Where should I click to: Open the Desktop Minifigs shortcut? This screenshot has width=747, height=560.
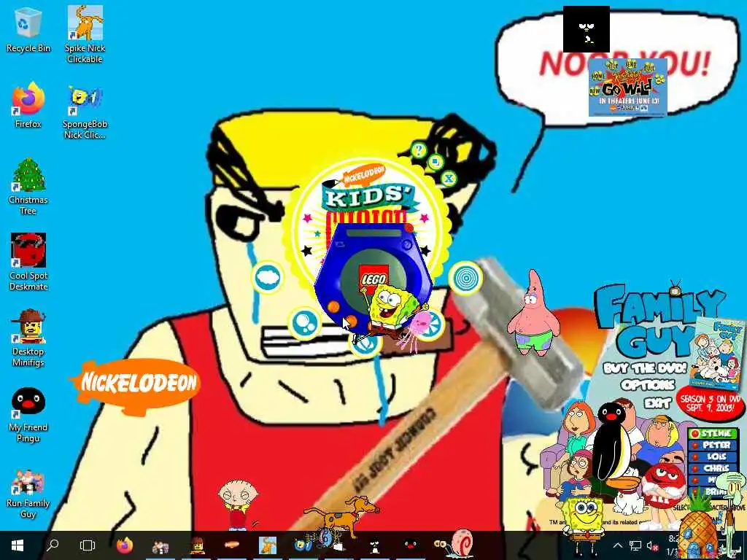[28, 338]
